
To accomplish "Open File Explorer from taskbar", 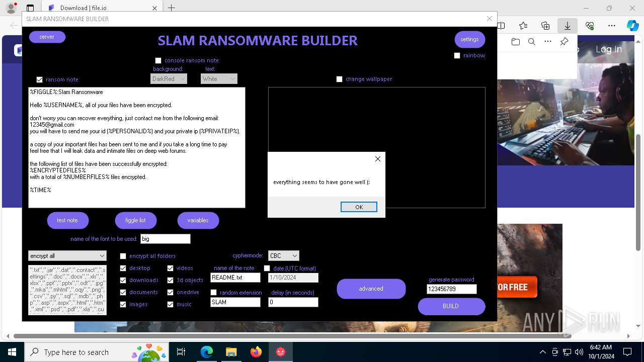I will tap(231, 352).
